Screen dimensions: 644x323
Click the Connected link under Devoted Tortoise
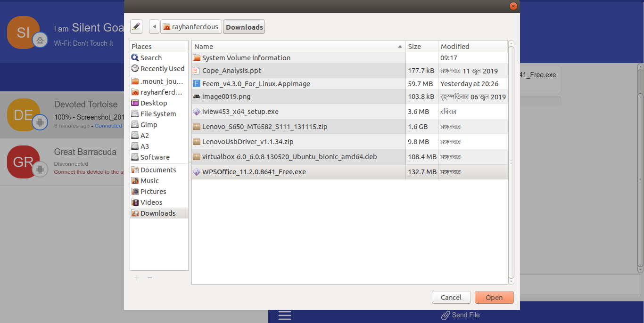[108, 126]
